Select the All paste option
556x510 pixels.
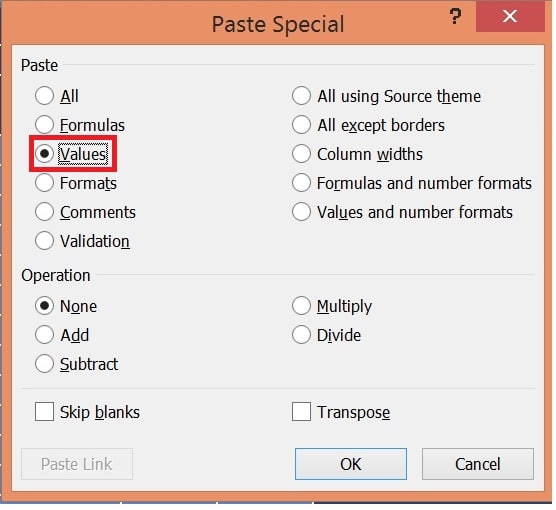pyautogui.click(x=44, y=96)
